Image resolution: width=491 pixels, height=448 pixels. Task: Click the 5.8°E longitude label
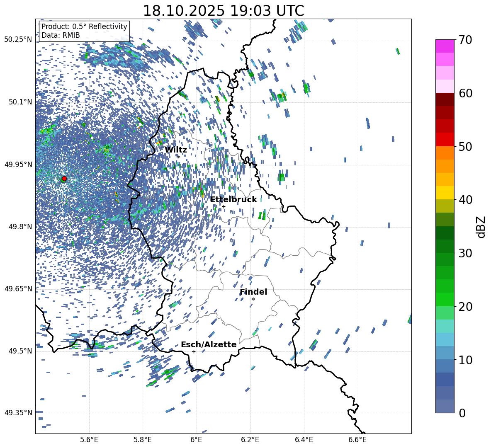143,440
